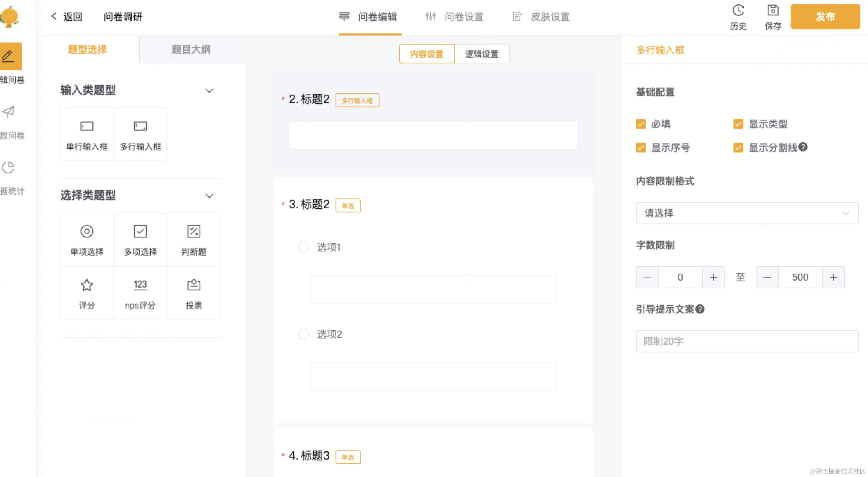The height and width of the screenshot is (477, 868).
Task: Click the 限制20字 hint text input
Action: click(747, 341)
